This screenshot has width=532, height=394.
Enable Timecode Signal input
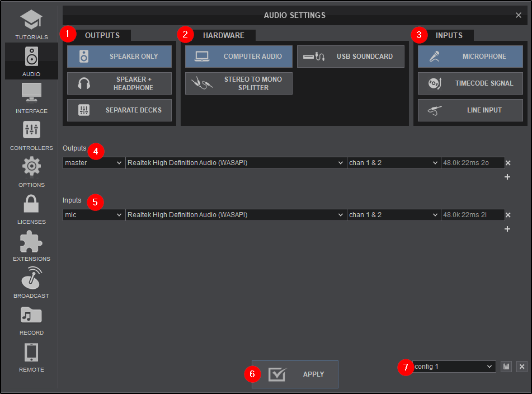470,83
